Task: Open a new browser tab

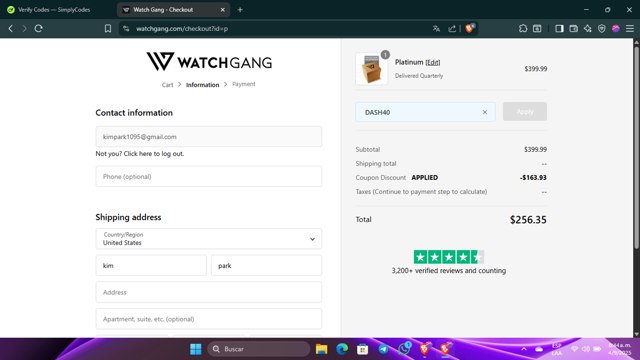Action: (x=240, y=9)
